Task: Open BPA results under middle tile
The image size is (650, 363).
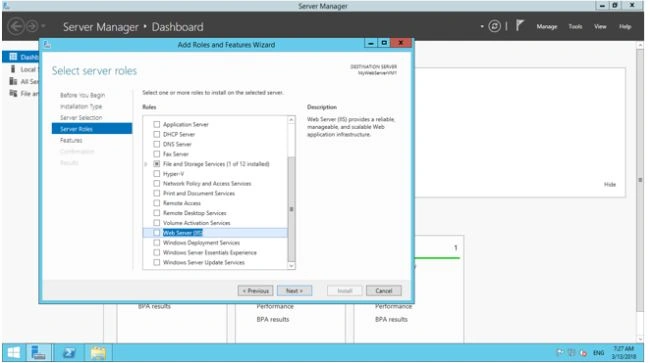Action: (273, 319)
